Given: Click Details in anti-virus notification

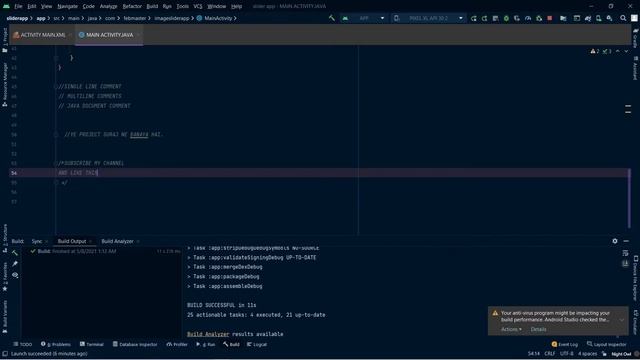Looking at the screenshot, I should 538,329.
